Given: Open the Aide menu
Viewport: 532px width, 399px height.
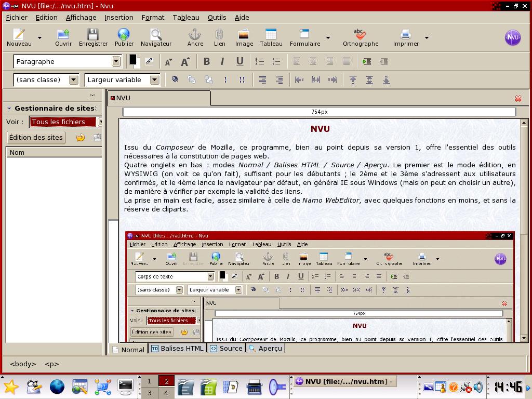Looking at the screenshot, I should (242, 17).
